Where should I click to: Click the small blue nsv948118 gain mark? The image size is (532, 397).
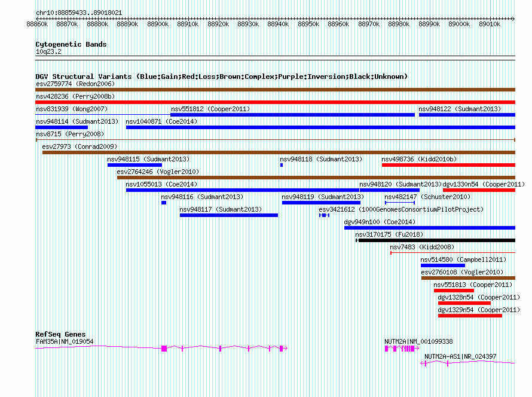[282, 165]
